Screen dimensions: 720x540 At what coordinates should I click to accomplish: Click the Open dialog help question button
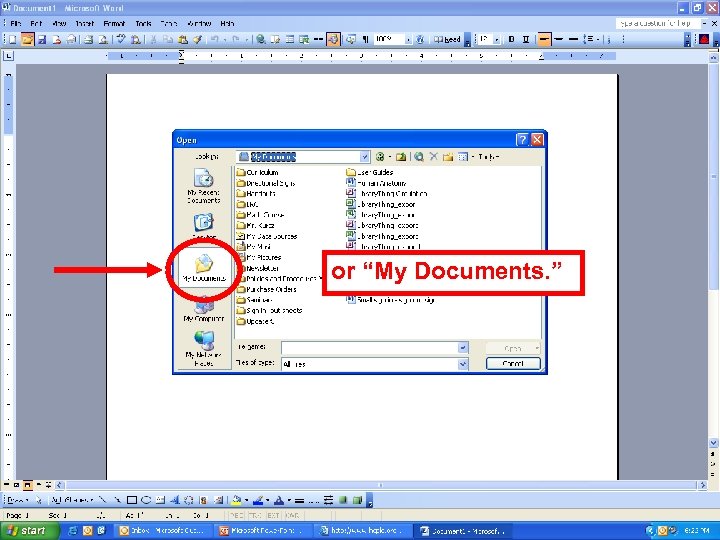522,140
